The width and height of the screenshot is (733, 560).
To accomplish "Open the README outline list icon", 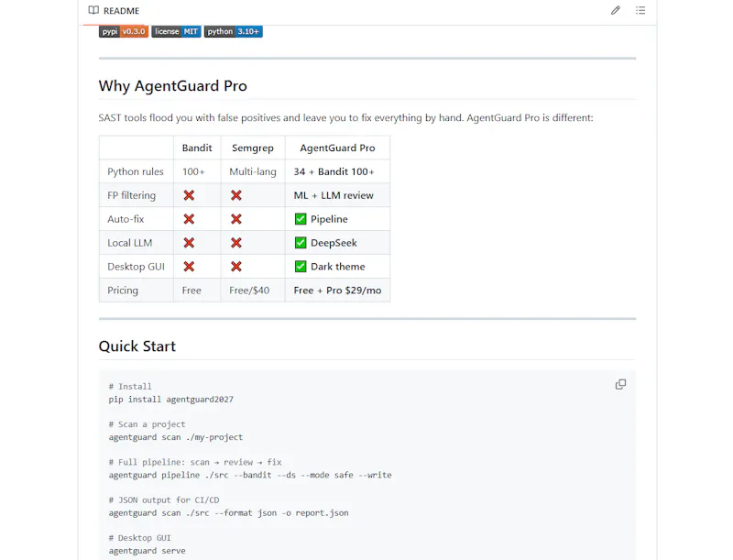I will coord(640,10).
